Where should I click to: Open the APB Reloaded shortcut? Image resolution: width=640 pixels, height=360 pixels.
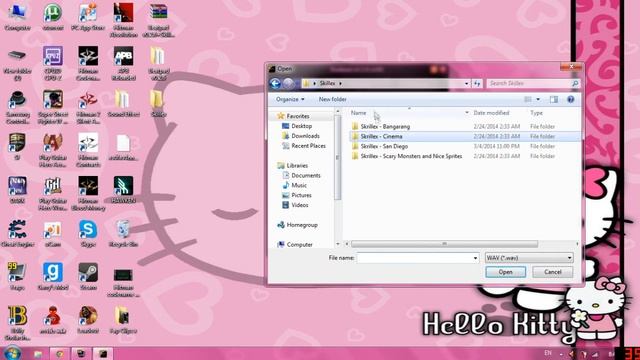point(123,64)
